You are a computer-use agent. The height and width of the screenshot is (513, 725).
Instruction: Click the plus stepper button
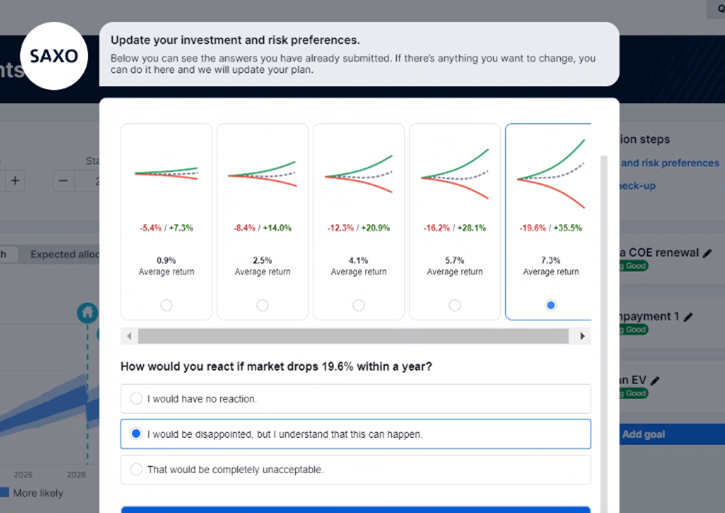point(15,180)
